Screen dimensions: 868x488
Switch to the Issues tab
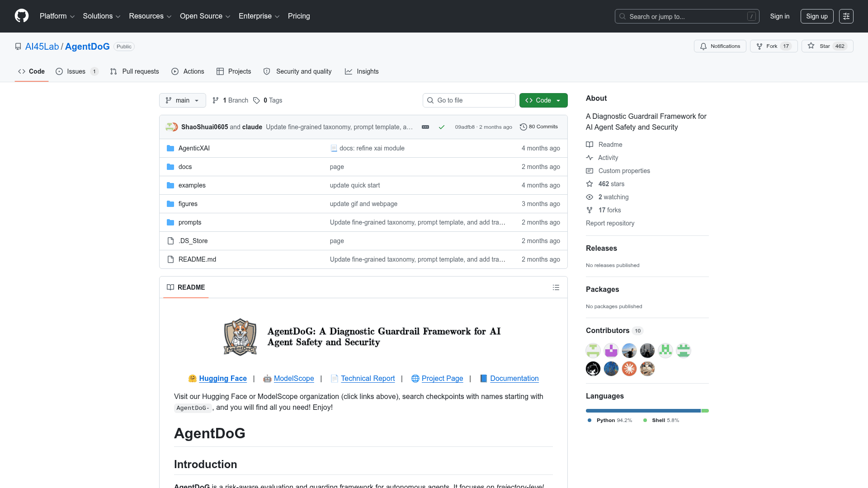(x=76, y=71)
